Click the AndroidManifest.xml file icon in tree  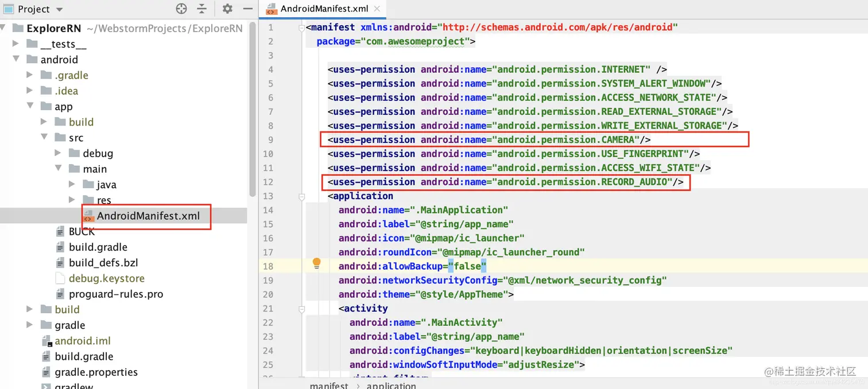tap(88, 216)
